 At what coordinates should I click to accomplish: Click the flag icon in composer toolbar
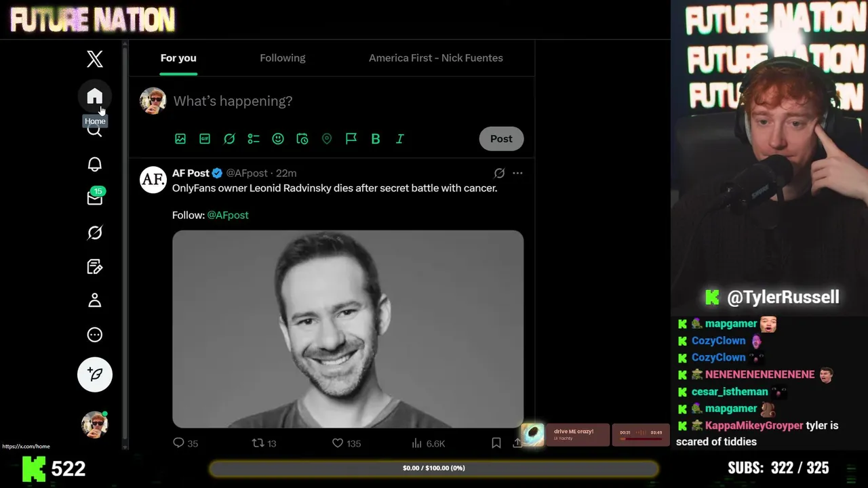click(351, 138)
